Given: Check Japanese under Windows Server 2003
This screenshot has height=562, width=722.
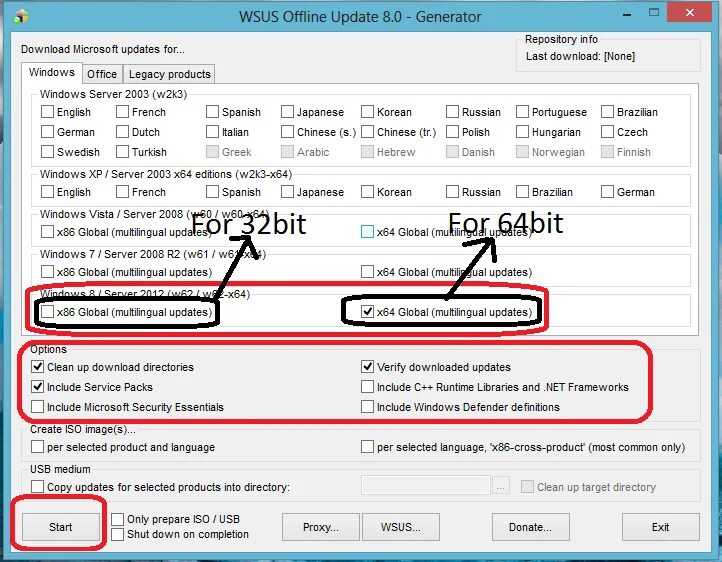Looking at the screenshot, I should (x=287, y=112).
